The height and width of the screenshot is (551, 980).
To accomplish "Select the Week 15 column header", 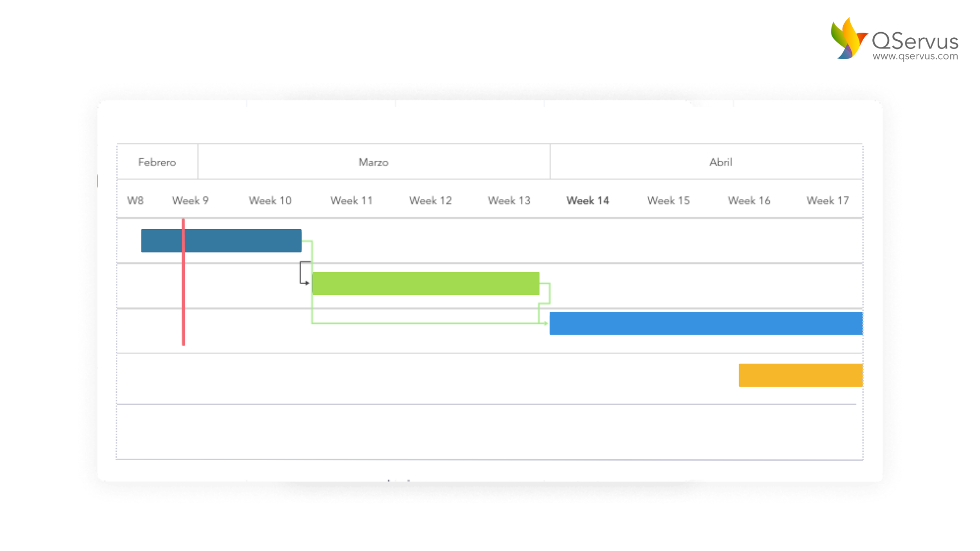I will [x=668, y=201].
